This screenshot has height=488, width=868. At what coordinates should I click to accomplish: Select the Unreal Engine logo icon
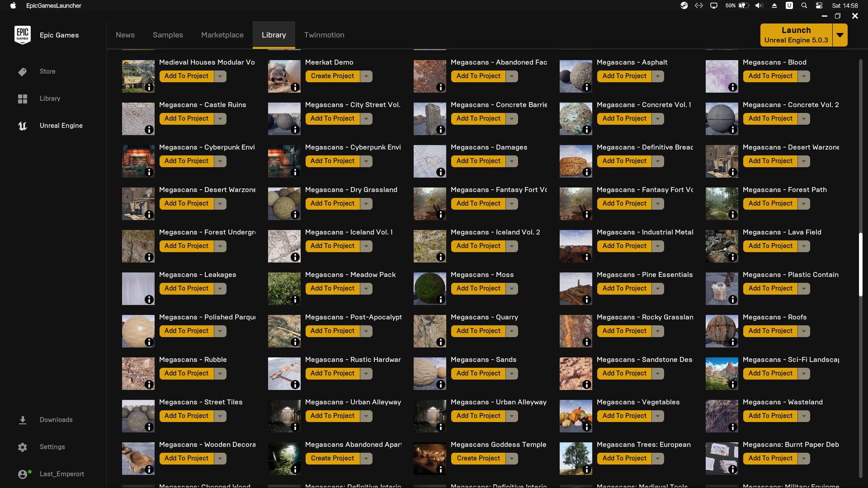(x=23, y=126)
